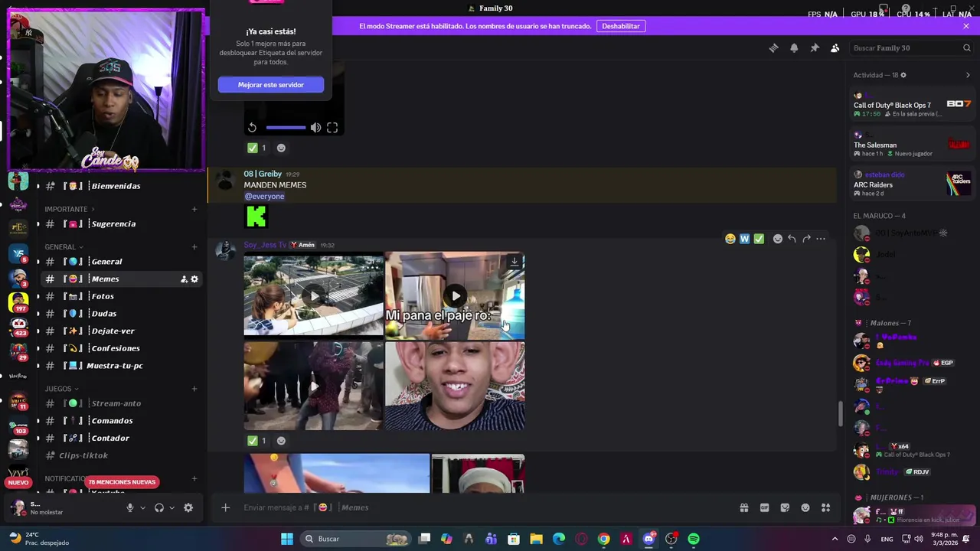Open headphone output options dropdown

(171, 507)
